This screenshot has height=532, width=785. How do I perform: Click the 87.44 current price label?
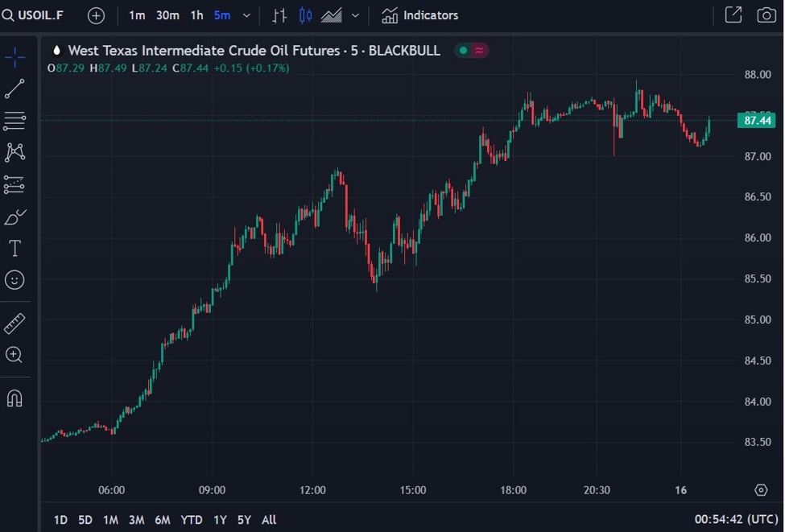click(x=757, y=121)
